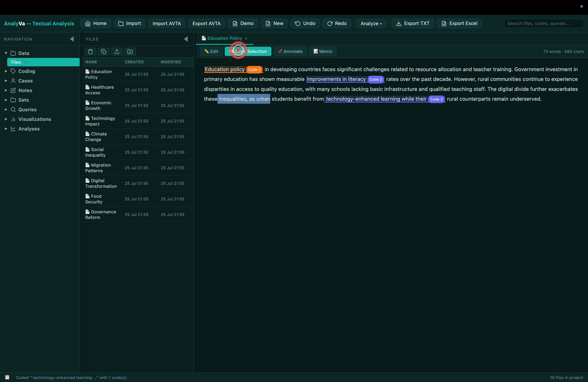Click highlighted 'Education policy' coded text

coord(224,69)
